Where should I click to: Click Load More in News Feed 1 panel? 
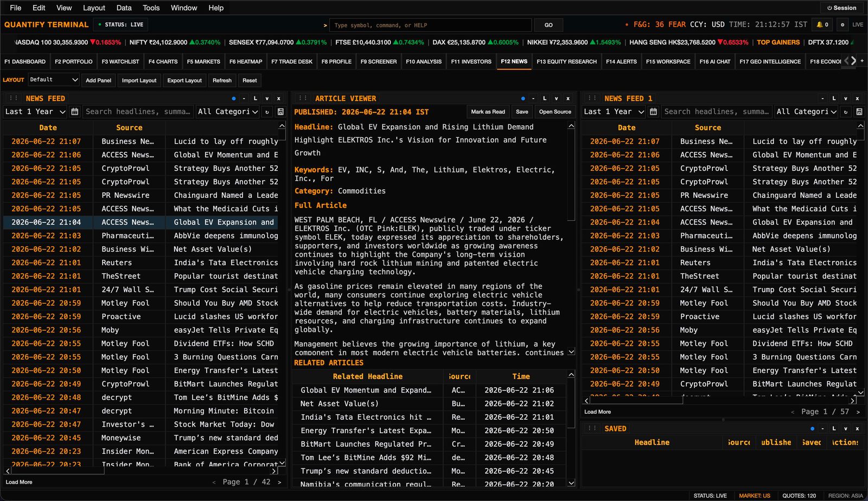[597, 412]
